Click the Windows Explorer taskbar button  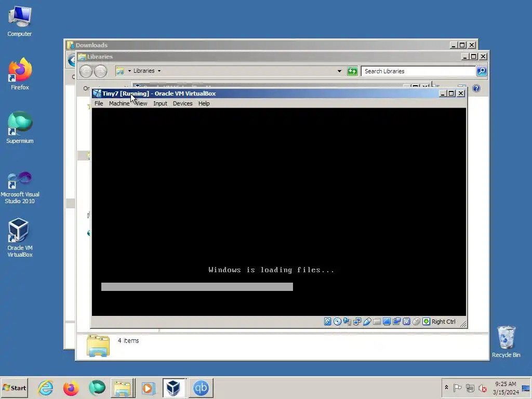123,388
